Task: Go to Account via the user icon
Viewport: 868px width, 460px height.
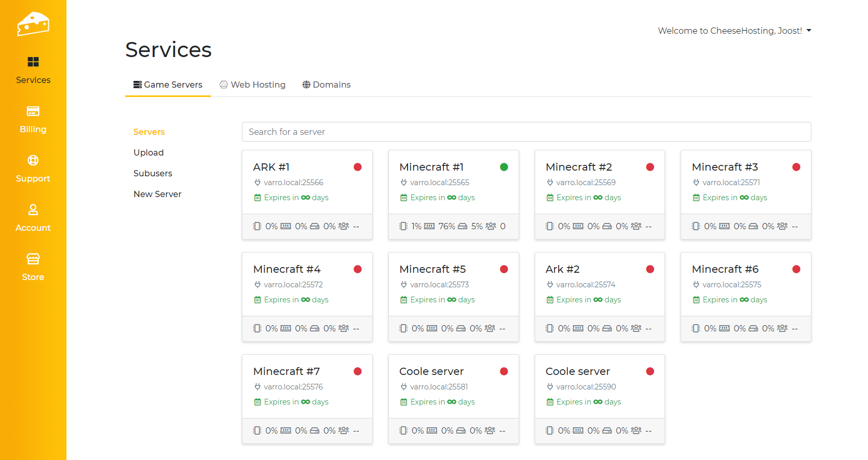Action: [x=33, y=210]
